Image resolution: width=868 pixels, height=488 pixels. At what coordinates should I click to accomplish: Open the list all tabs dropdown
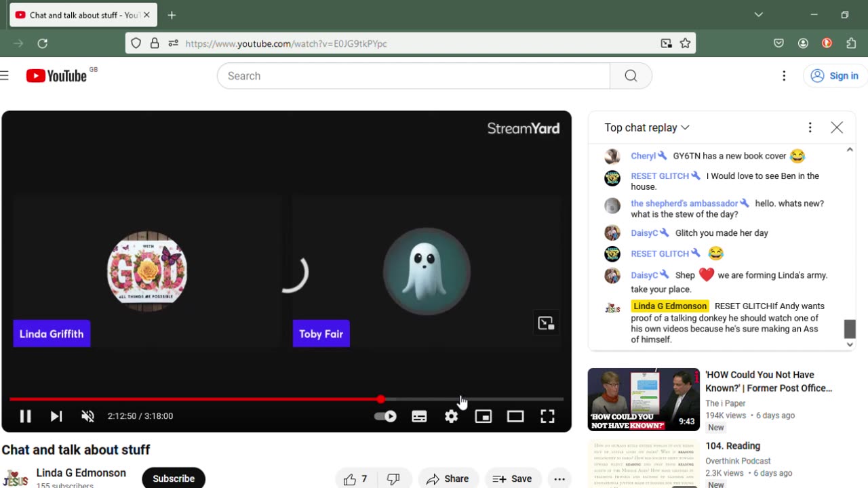759,15
